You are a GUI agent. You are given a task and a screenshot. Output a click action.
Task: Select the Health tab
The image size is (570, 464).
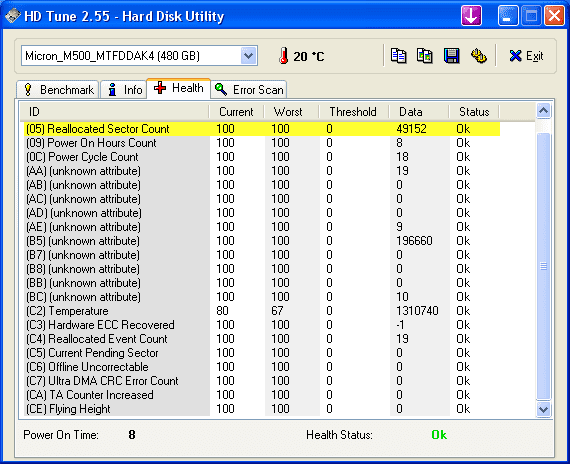pos(178,88)
